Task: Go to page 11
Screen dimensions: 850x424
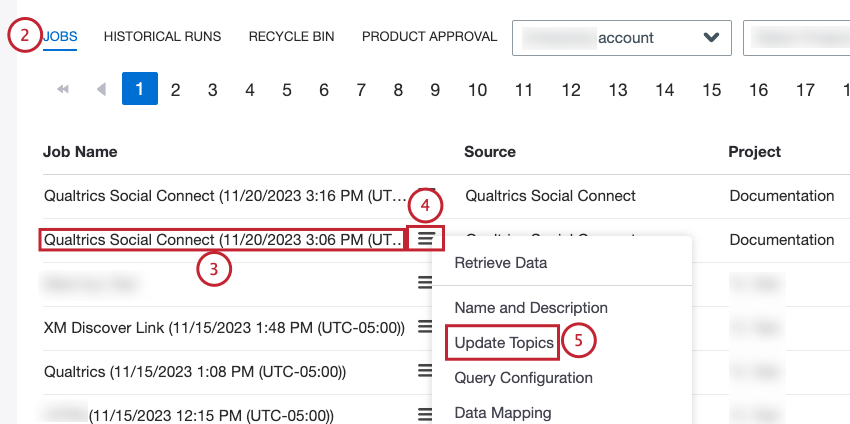Action: tap(524, 89)
